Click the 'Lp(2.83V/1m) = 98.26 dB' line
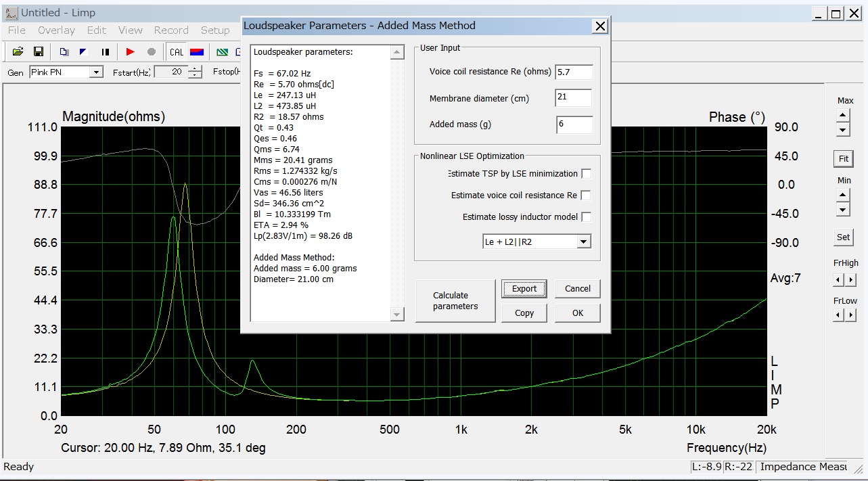 [303, 235]
